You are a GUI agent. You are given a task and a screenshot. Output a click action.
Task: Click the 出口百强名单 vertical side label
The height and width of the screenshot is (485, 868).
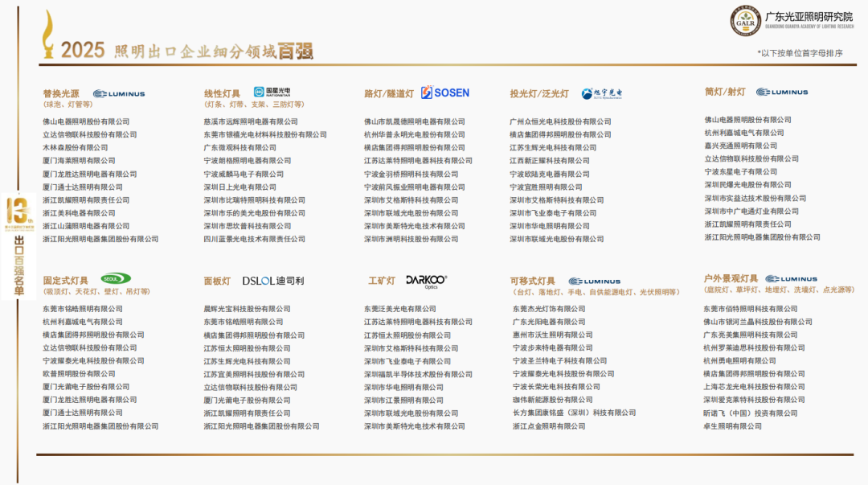click(x=18, y=267)
